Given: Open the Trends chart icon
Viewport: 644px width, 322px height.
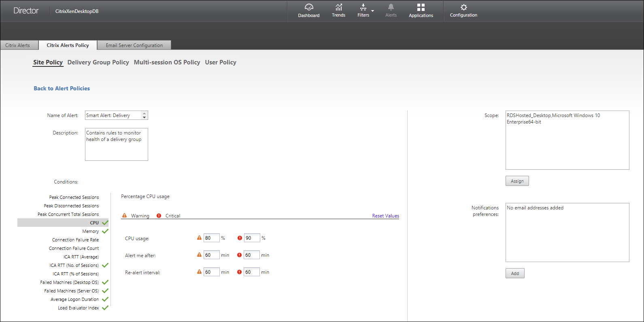Looking at the screenshot, I should (338, 7).
